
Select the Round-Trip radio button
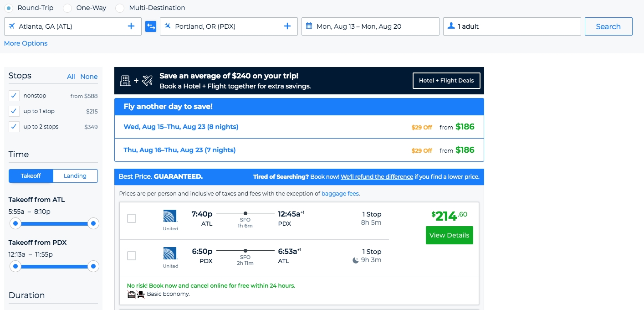pos(9,8)
